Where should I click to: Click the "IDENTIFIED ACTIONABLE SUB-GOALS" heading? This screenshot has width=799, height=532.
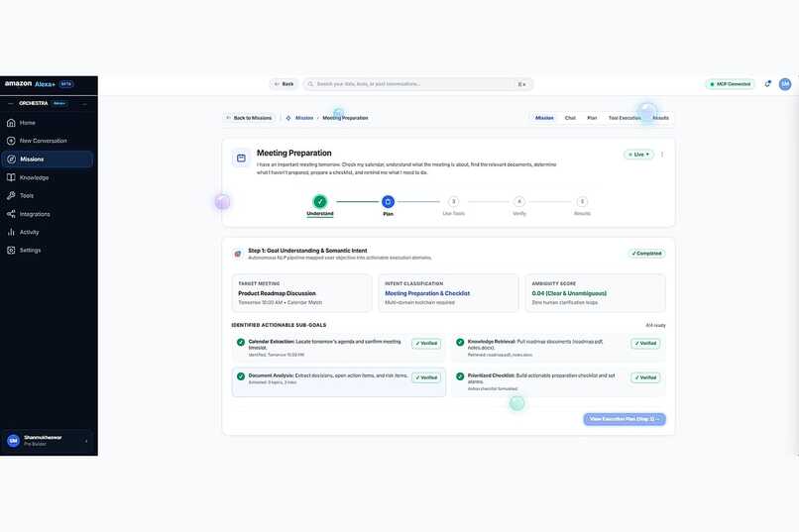point(279,325)
